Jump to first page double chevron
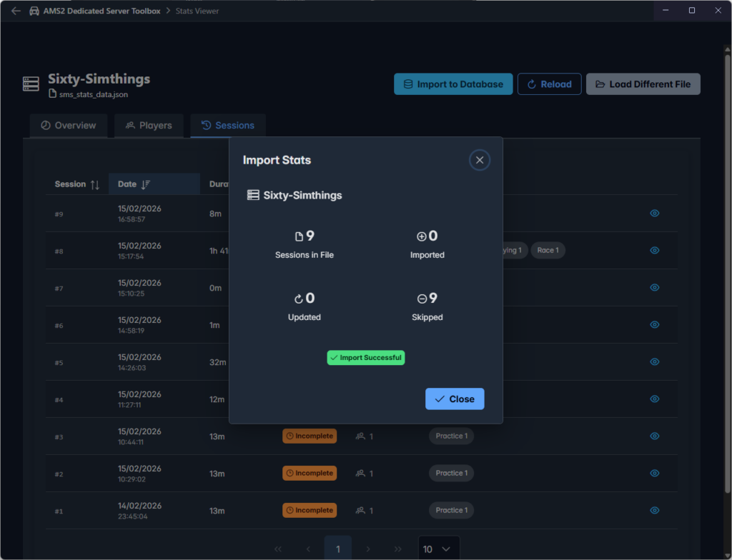 click(278, 549)
